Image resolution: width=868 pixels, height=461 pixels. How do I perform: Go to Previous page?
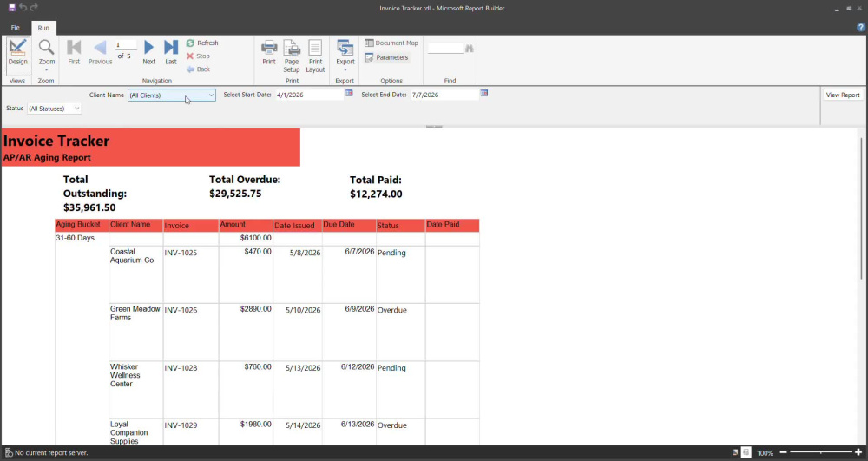pyautogui.click(x=100, y=53)
